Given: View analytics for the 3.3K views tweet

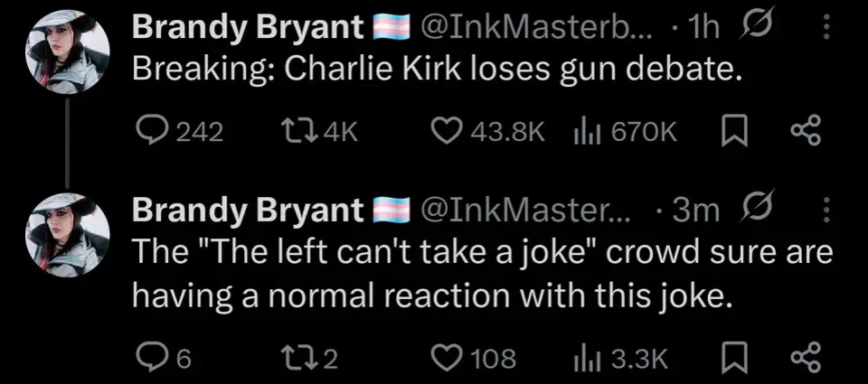Looking at the screenshot, I should pos(590,358).
